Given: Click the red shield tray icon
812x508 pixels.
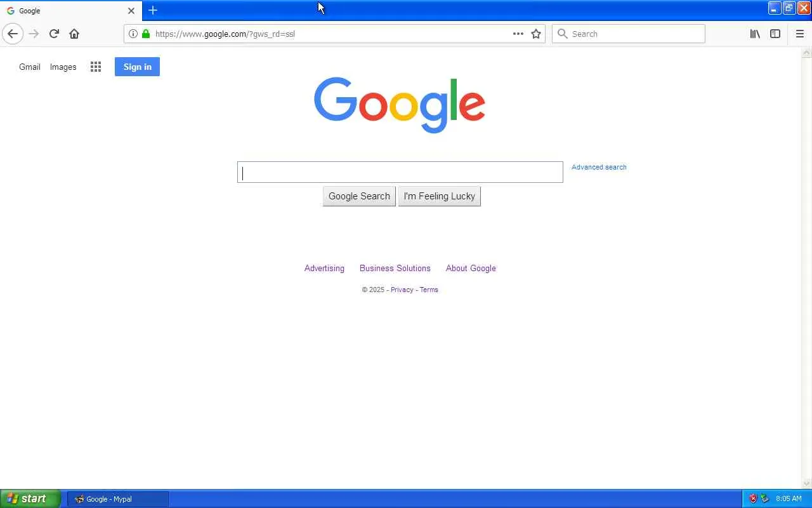Looking at the screenshot, I should tap(753, 498).
